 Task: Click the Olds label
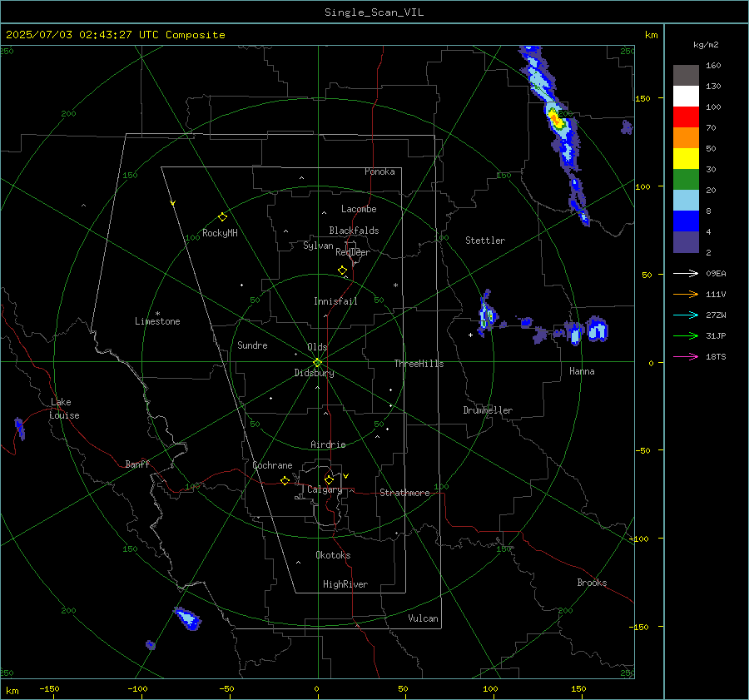tap(317, 347)
